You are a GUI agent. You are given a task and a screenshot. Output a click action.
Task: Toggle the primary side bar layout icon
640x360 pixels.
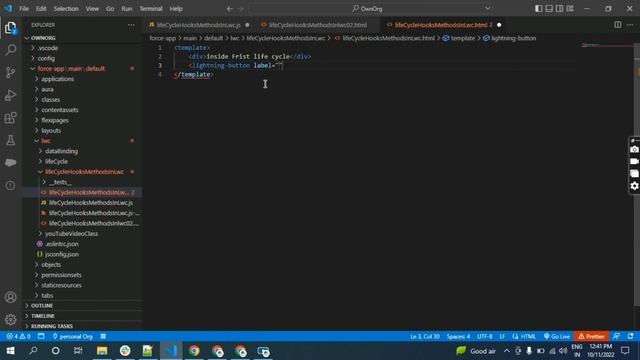click(x=539, y=9)
